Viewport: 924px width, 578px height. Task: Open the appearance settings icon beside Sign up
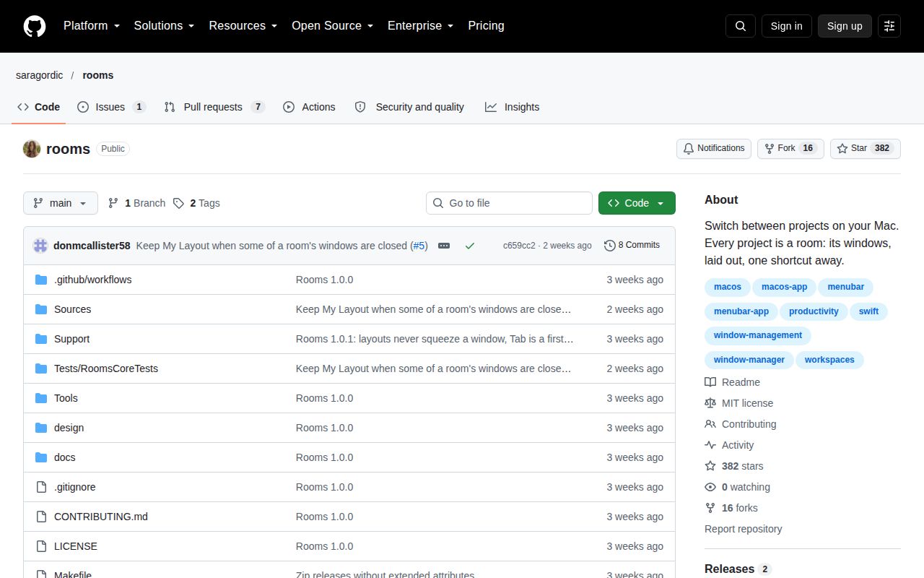coord(889,26)
